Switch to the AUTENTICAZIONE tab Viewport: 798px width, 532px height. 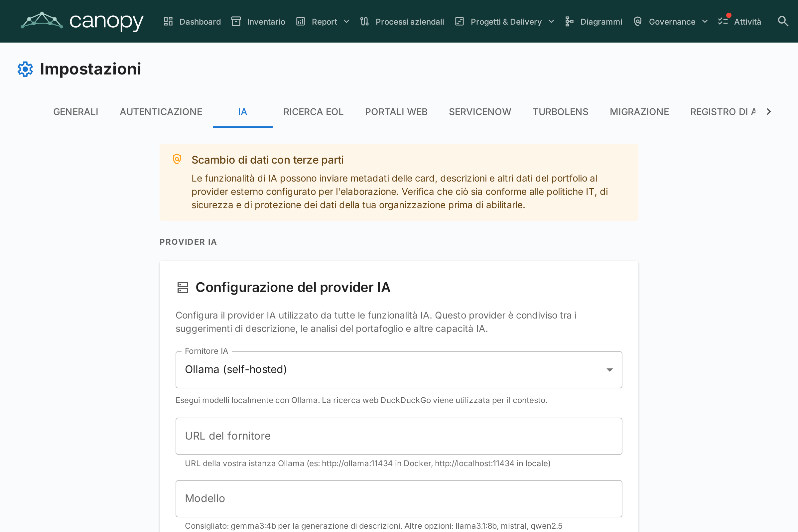tap(161, 112)
